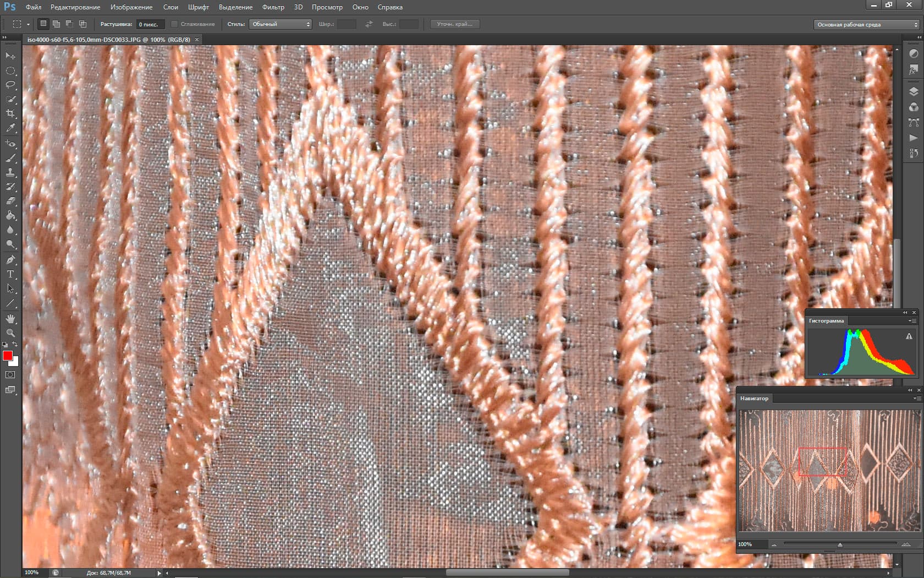The width and height of the screenshot is (924, 578).
Task: Click the red foreground color swatch
Action: 8,356
